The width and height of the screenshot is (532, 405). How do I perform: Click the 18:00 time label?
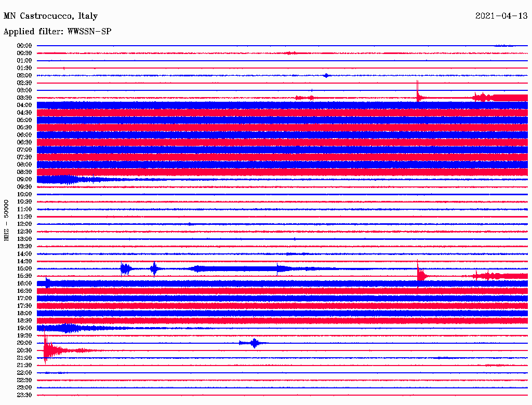tap(24, 313)
